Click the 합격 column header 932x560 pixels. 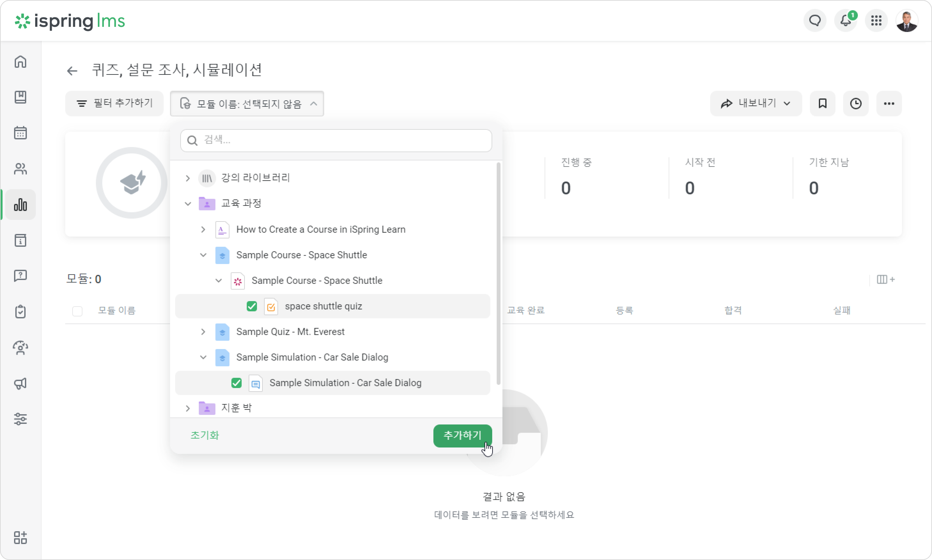733,311
